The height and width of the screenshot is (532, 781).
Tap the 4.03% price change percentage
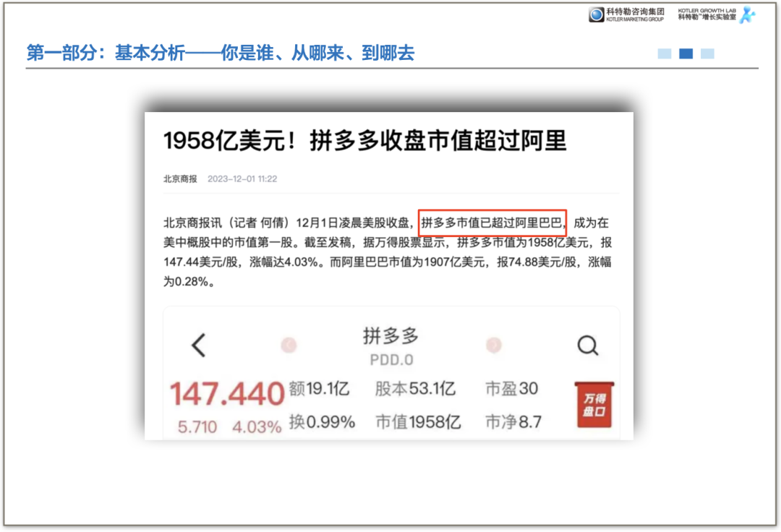[256, 427]
